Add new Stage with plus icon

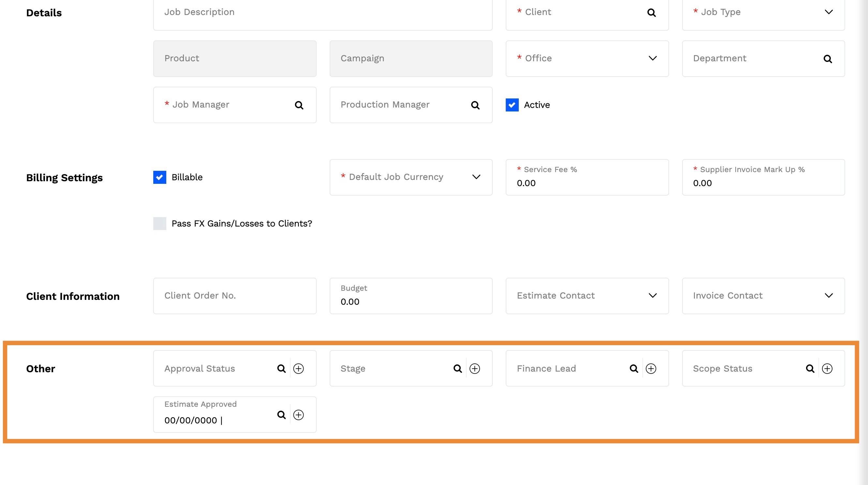[475, 368]
